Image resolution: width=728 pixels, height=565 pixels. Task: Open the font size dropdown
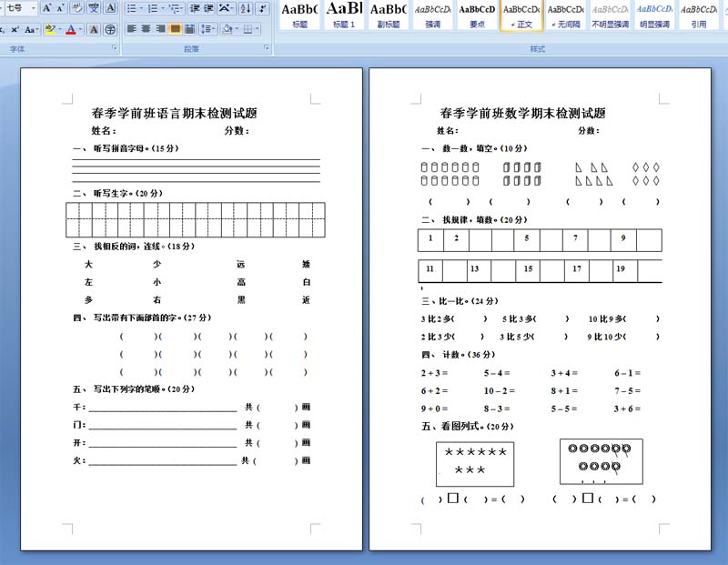click(x=34, y=8)
